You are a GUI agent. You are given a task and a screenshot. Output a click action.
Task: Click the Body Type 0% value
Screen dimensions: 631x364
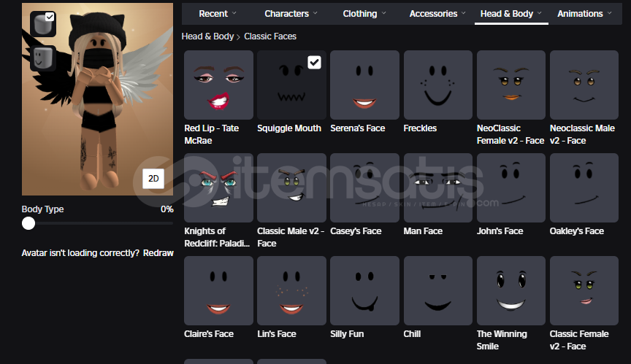click(167, 209)
